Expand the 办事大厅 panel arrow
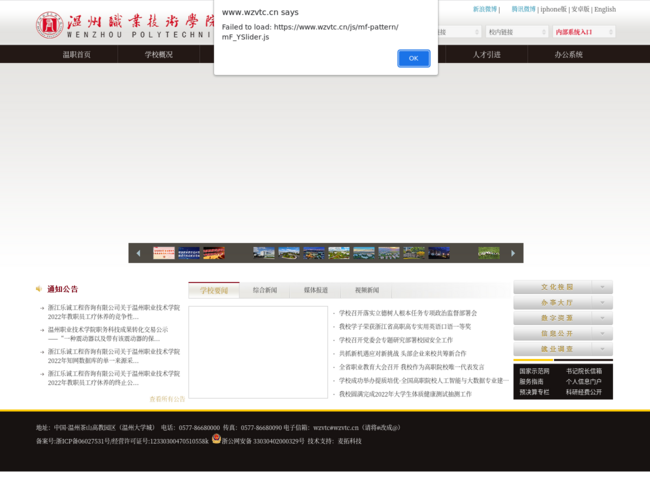Screen dimensions: 650x500 tap(602, 302)
